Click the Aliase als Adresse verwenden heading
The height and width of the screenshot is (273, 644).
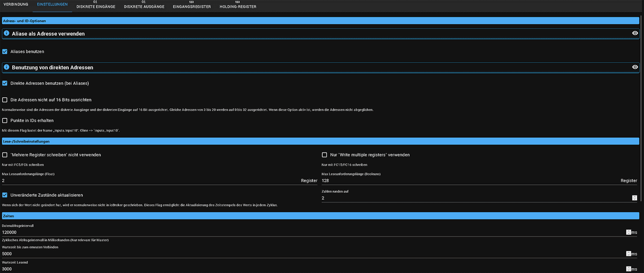point(48,33)
